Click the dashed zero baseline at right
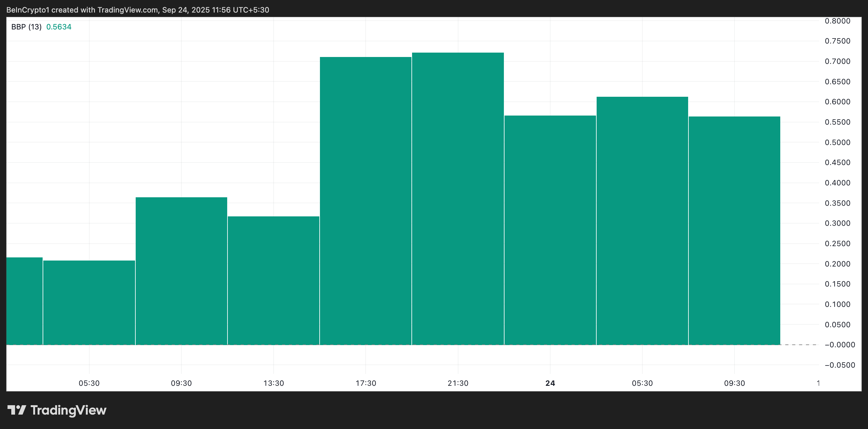The height and width of the screenshot is (429, 868). [800, 345]
